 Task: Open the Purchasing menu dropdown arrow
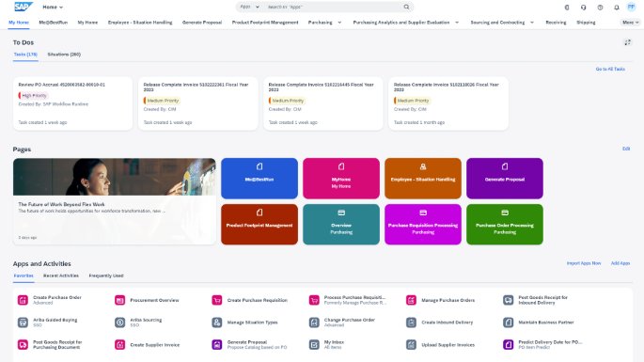point(339,23)
